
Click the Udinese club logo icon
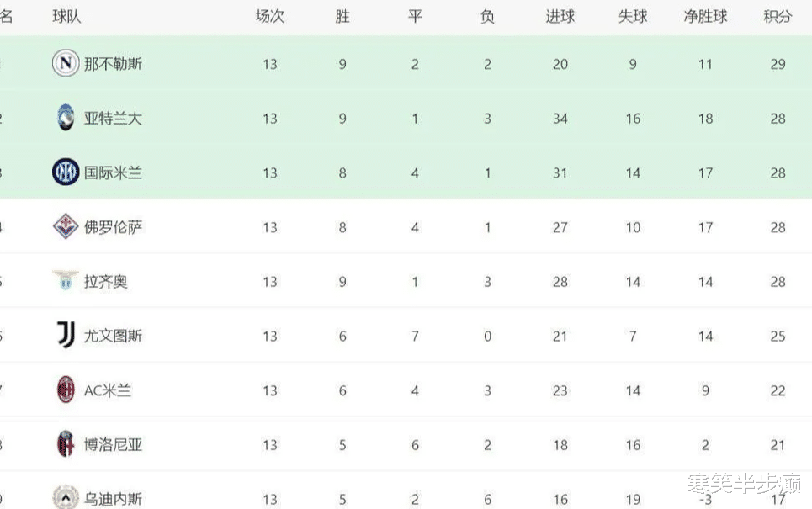66,497
